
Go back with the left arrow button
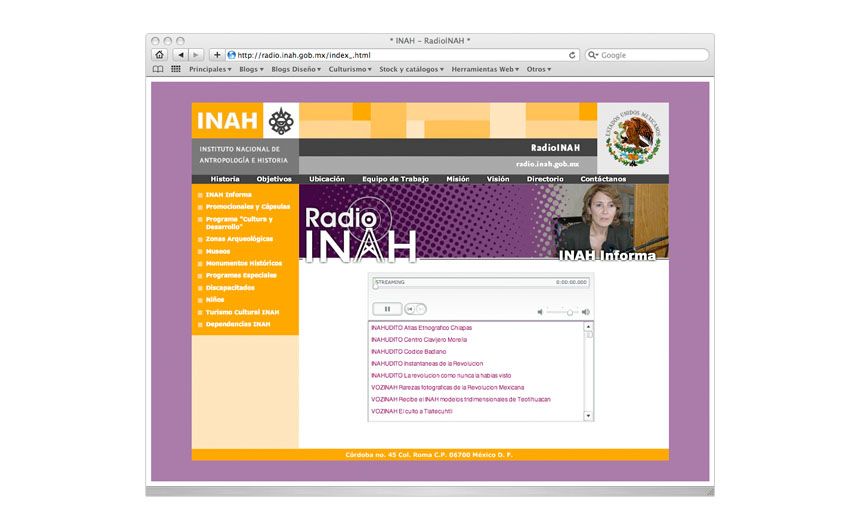click(x=180, y=55)
